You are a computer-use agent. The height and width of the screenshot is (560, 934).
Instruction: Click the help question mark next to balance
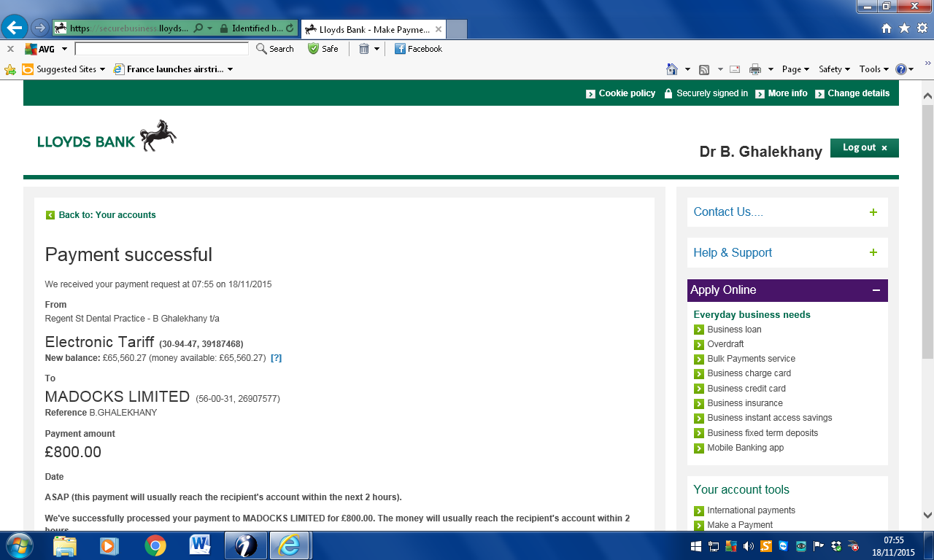click(276, 358)
